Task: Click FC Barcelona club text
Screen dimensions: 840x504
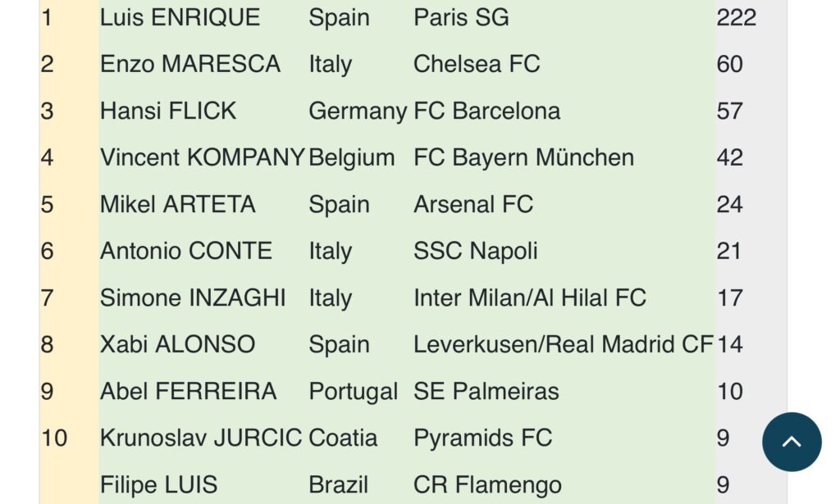Action: (x=486, y=111)
